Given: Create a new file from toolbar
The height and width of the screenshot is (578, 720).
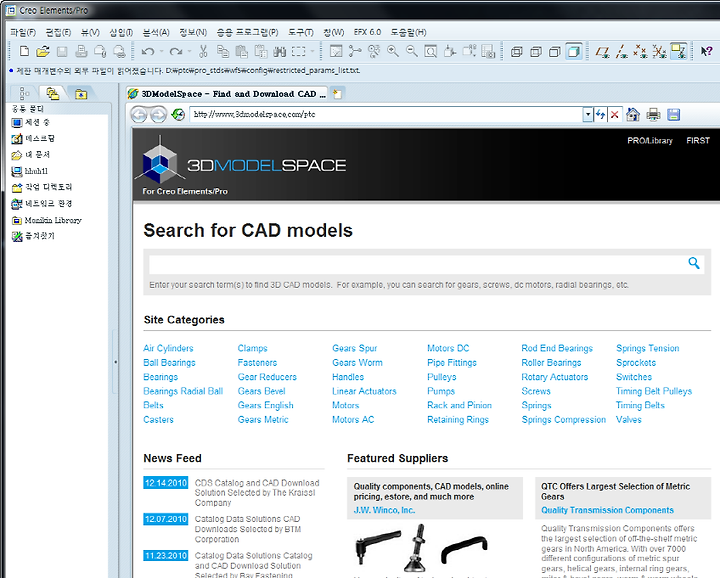Looking at the screenshot, I should [x=24, y=51].
